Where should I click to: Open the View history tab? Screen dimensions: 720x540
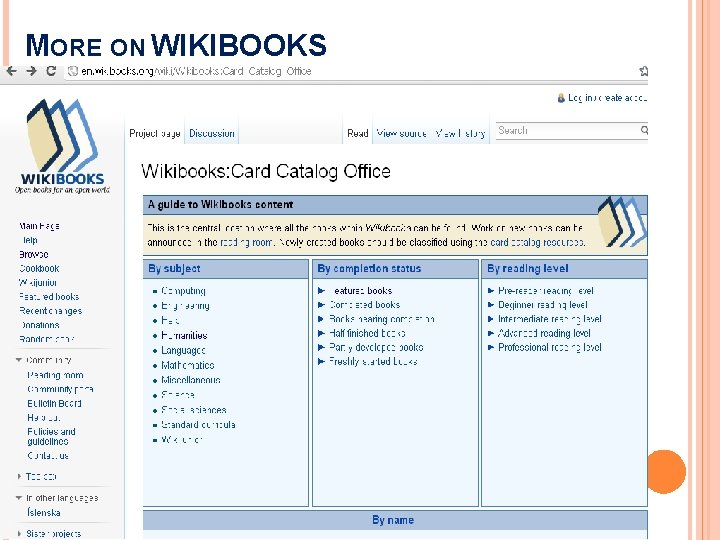pos(460,133)
